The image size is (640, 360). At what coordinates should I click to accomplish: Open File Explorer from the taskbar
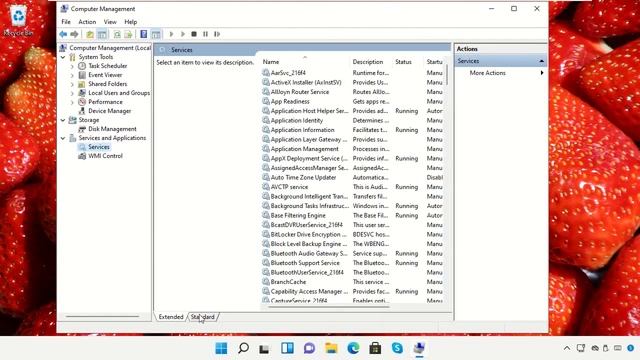331,348
